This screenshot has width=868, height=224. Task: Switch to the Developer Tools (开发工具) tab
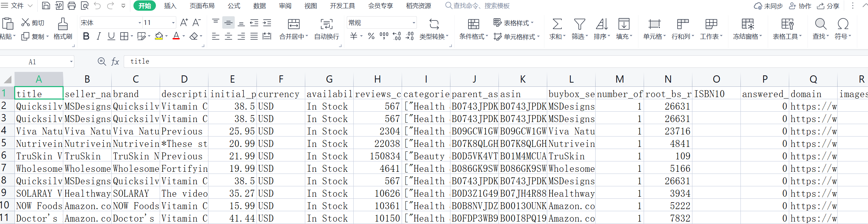(x=343, y=6)
